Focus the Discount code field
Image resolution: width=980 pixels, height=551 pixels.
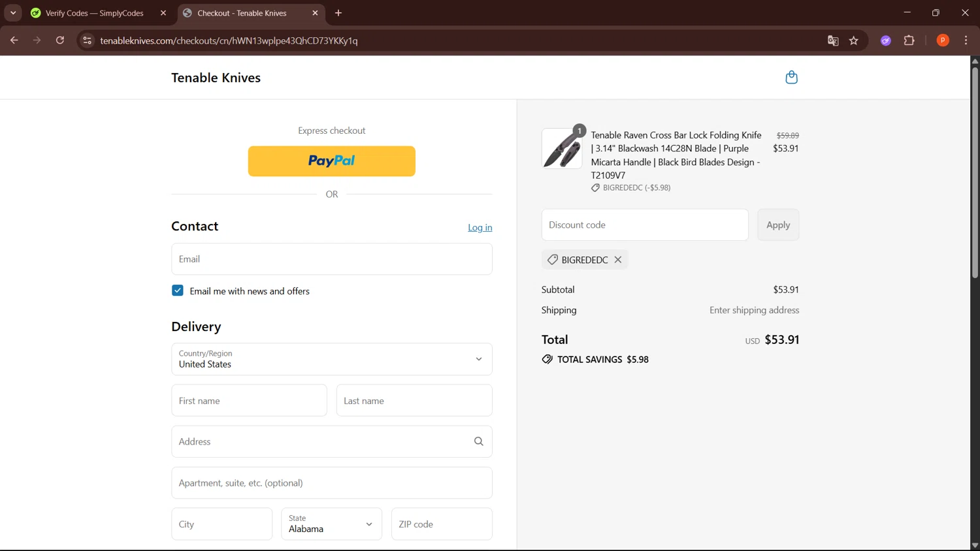645,225
